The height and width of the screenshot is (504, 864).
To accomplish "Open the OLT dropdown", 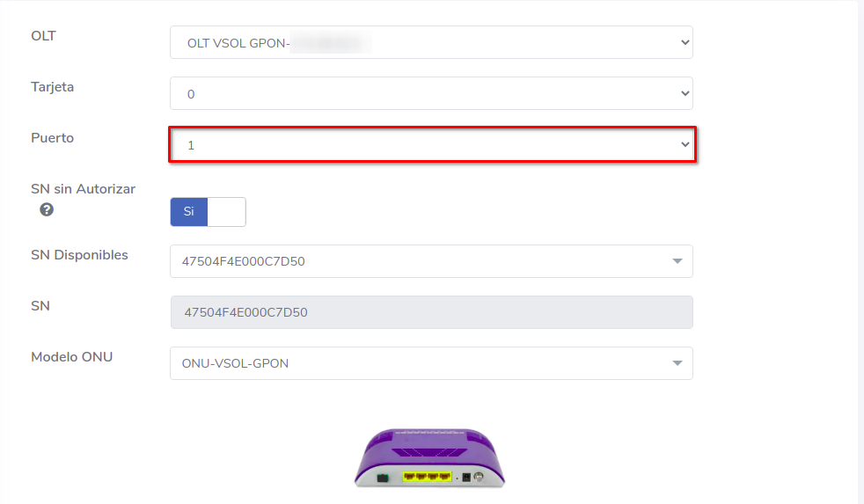I will click(x=431, y=42).
